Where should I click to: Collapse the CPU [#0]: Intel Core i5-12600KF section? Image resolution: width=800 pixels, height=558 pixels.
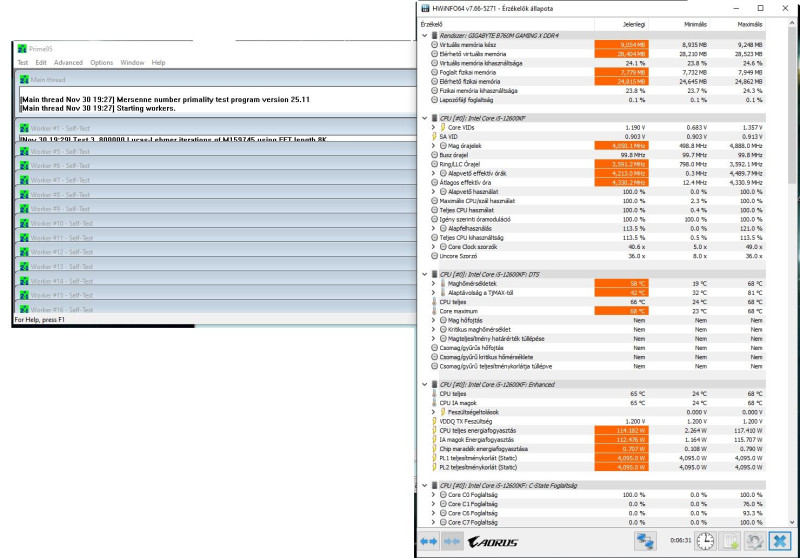(x=424, y=118)
